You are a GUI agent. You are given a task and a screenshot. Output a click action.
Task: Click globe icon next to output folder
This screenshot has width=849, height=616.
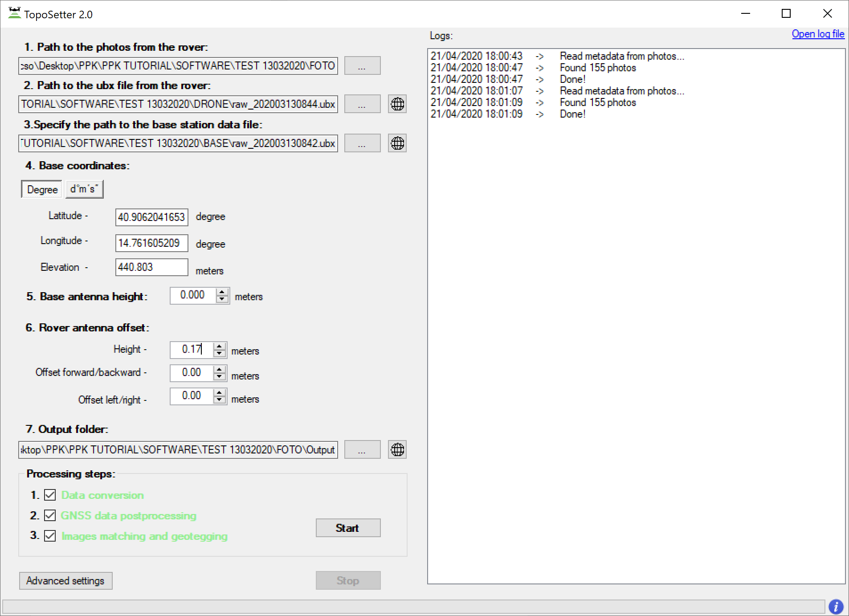(x=397, y=450)
